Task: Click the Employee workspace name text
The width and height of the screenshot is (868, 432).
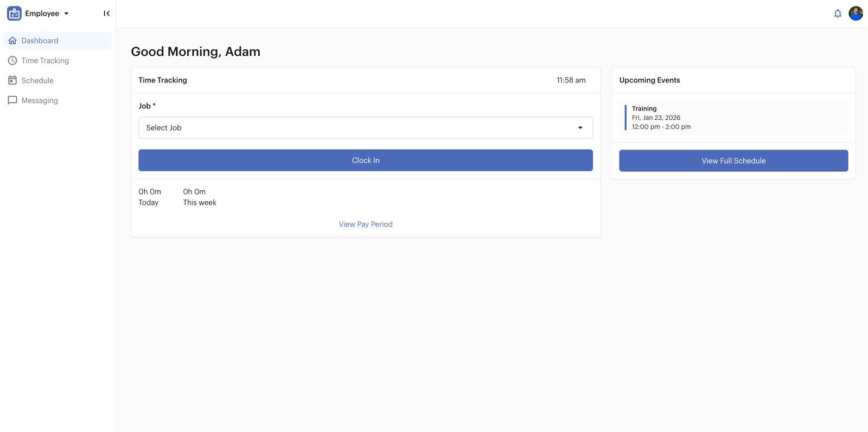Action: pos(42,14)
